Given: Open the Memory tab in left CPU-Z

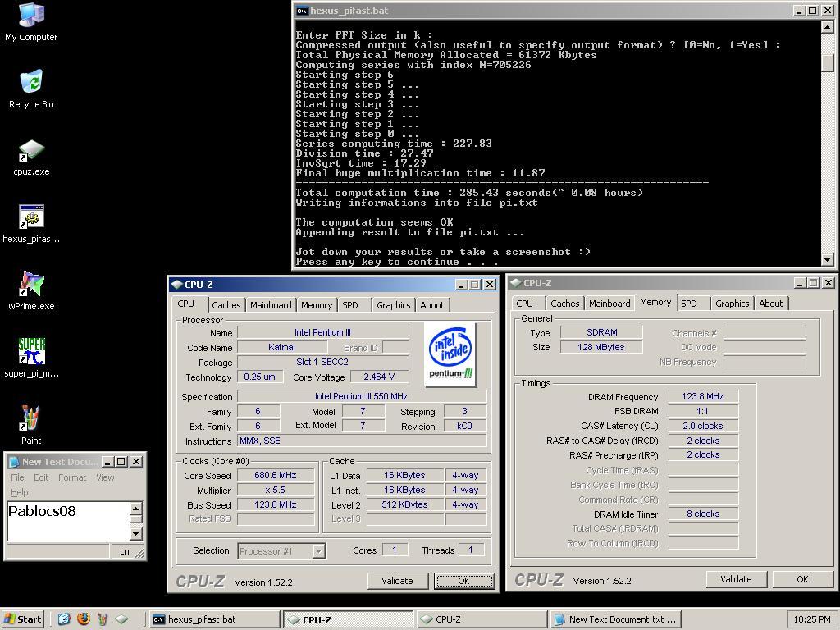Looking at the screenshot, I should tap(316, 305).
